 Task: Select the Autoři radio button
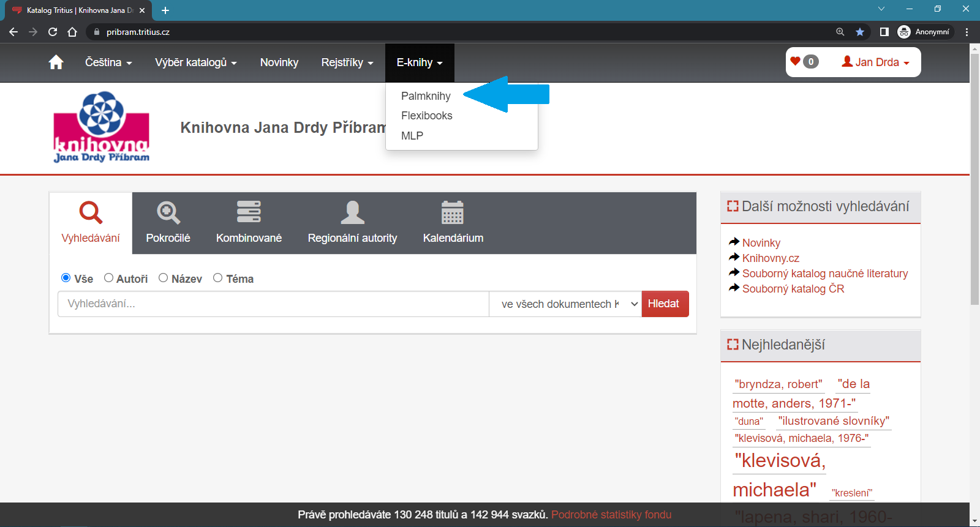click(x=108, y=278)
